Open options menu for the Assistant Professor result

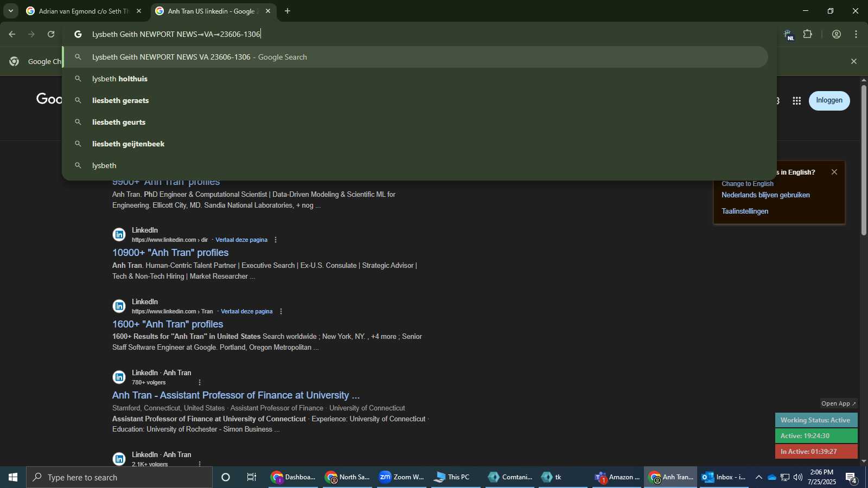click(x=200, y=382)
